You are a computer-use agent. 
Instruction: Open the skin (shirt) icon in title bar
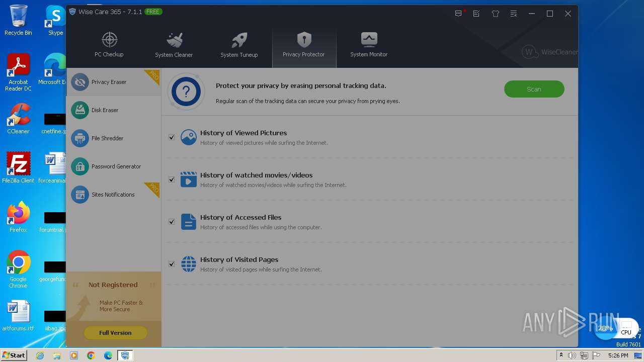click(496, 14)
